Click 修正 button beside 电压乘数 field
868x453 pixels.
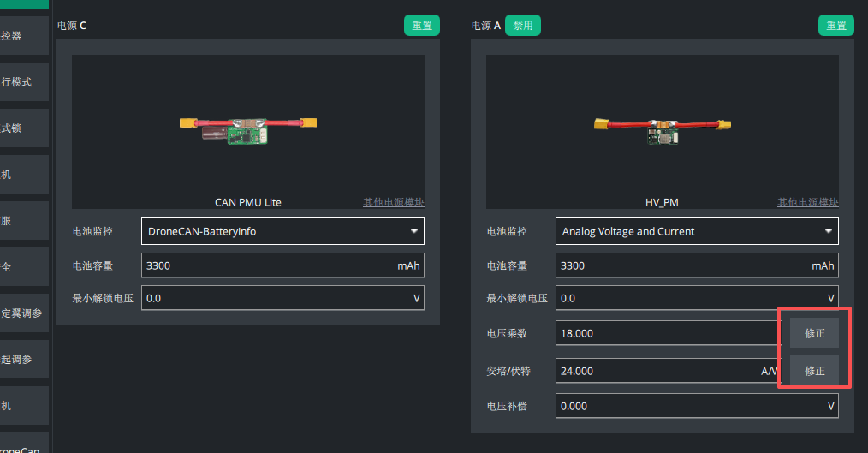pyautogui.click(x=814, y=333)
